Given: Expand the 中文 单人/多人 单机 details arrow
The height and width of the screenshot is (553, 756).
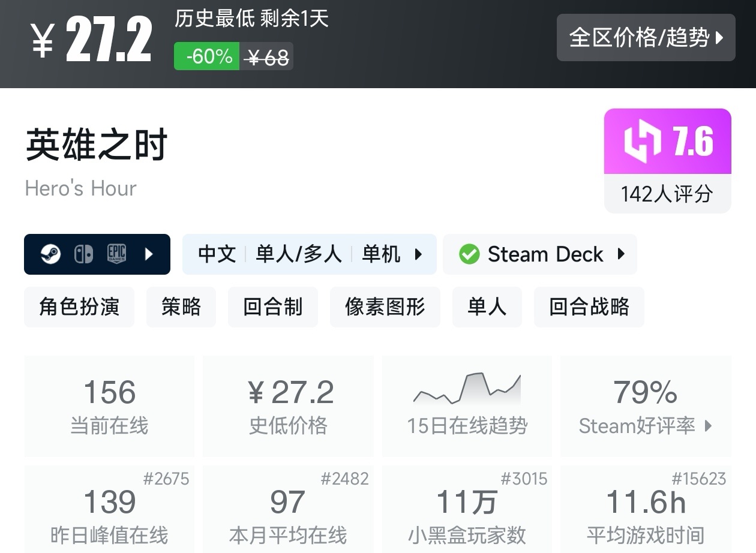Looking at the screenshot, I should 419,254.
